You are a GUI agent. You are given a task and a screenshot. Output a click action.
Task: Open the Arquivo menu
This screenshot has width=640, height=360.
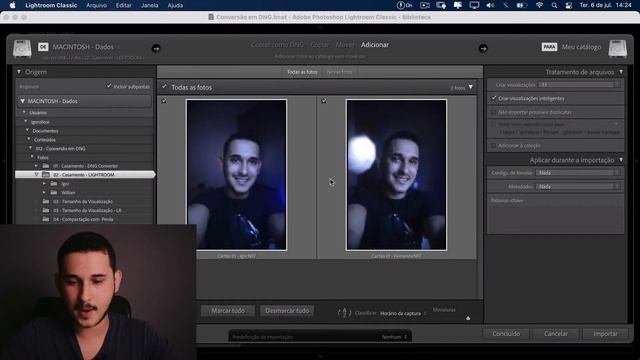96,5
